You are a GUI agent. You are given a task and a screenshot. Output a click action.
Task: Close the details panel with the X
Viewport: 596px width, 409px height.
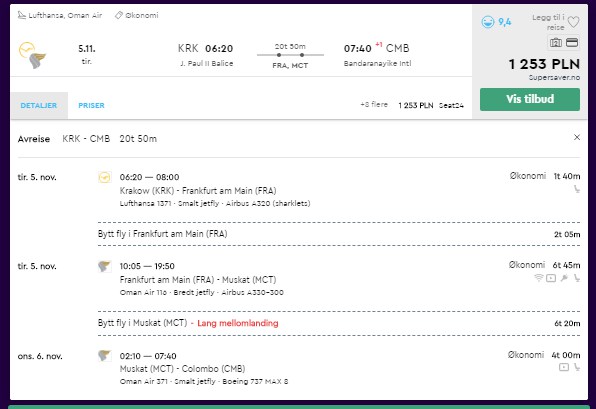tap(577, 137)
